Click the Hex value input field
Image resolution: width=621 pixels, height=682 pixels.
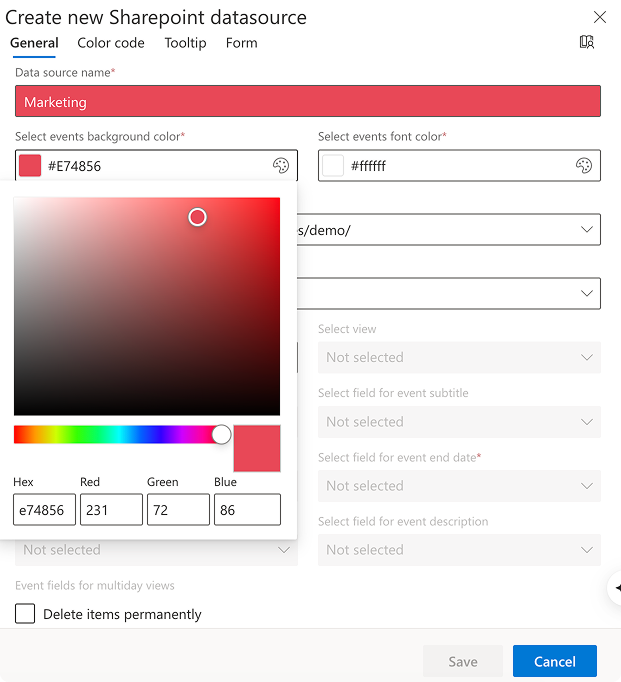point(44,510)
